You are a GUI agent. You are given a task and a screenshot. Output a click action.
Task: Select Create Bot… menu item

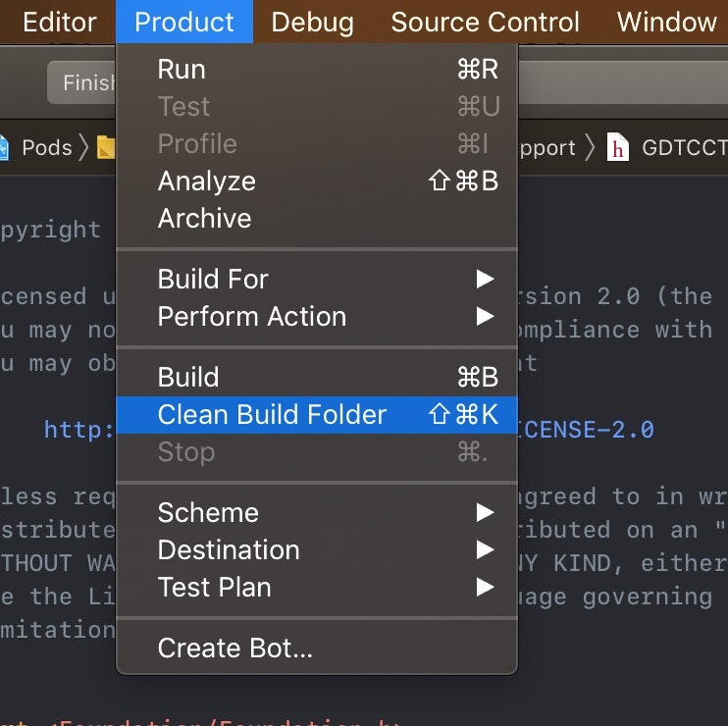point(317,648)
